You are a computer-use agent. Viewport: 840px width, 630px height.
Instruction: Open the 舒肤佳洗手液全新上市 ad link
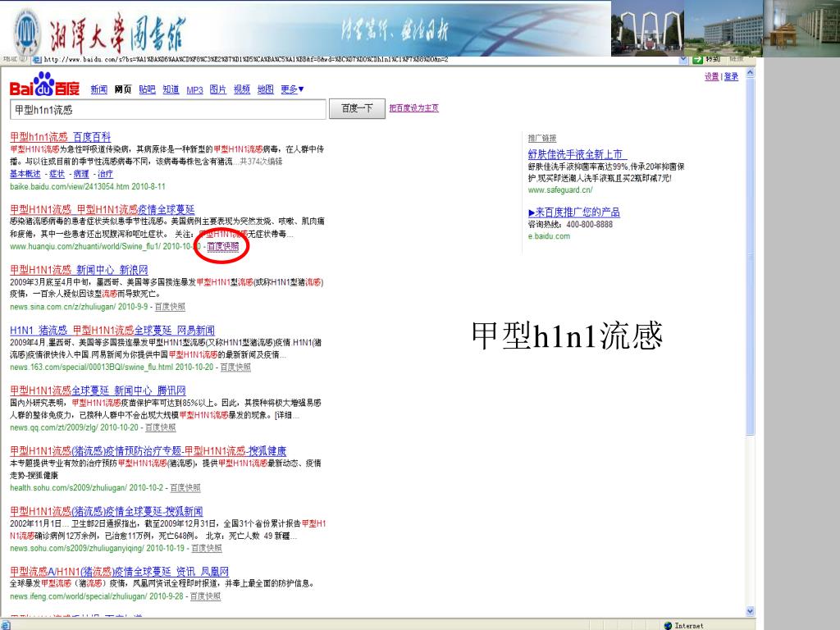[577, 154]
